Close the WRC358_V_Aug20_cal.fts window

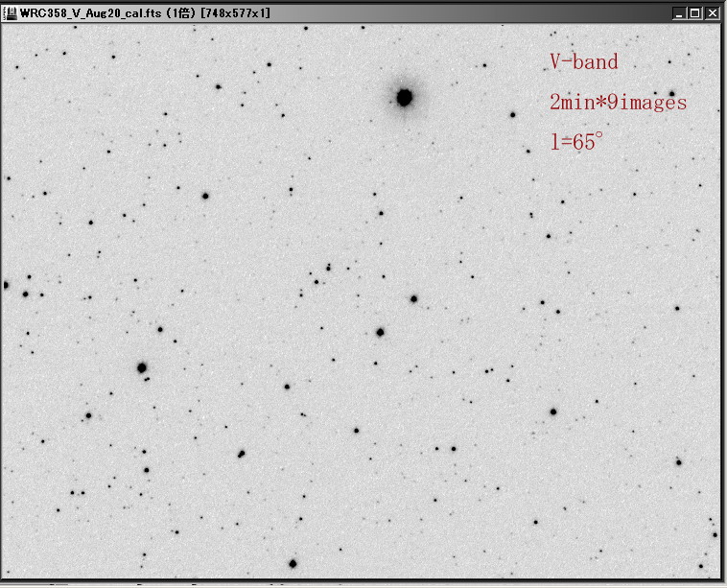[x=712, y=14]
